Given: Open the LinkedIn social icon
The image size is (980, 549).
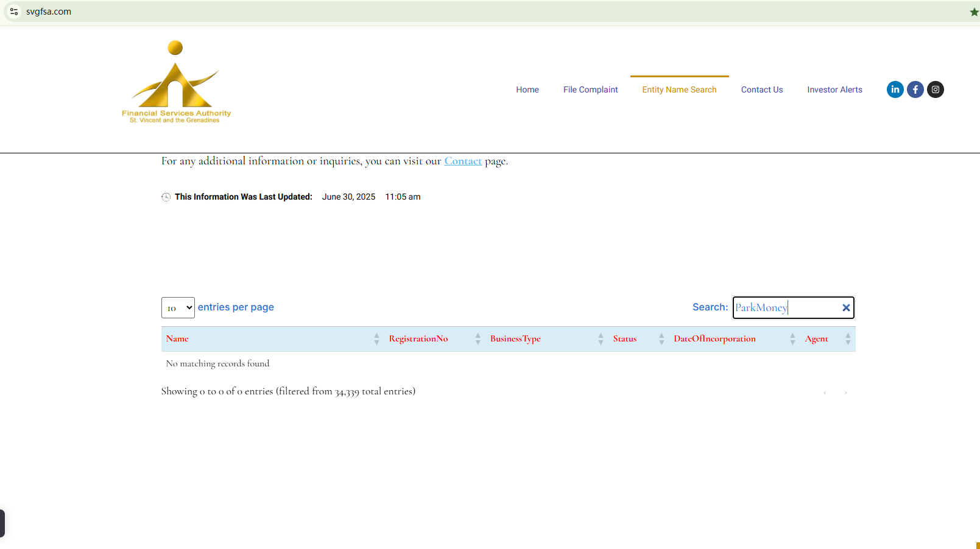Looking at the screenshot, I should pos(895,89).
